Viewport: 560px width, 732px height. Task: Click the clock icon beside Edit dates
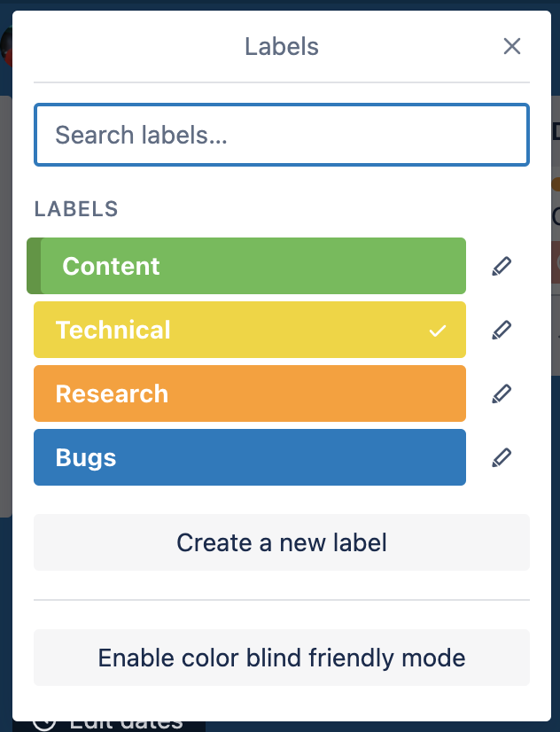(x=45, y=726)
